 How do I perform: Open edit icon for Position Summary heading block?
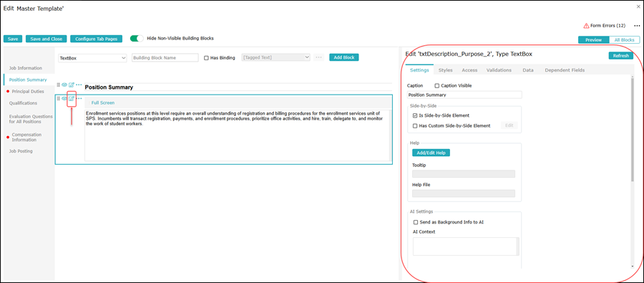click(x=72, y=85)
